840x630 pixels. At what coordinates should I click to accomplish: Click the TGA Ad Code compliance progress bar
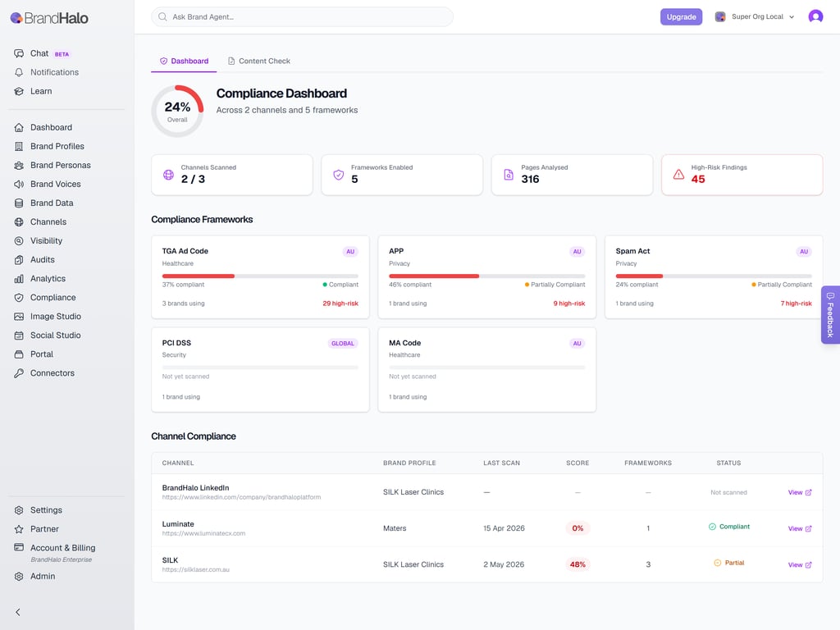260,276
